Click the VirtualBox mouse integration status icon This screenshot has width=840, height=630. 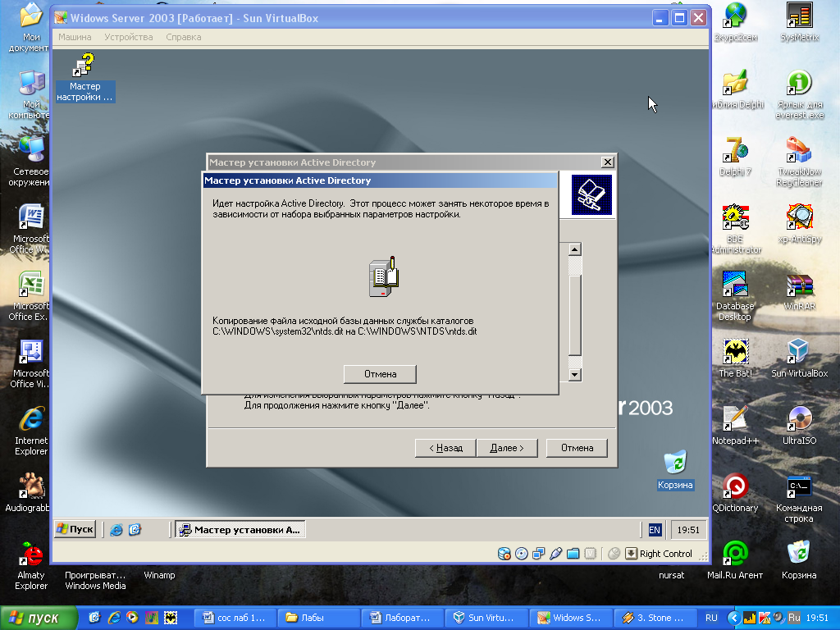pyautogui.click(x=614, y=554)
